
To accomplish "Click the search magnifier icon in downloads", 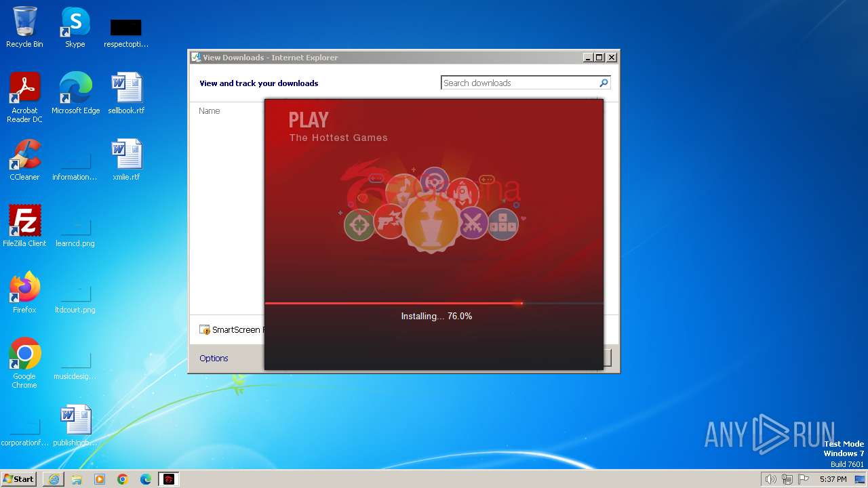I will 604,83.
